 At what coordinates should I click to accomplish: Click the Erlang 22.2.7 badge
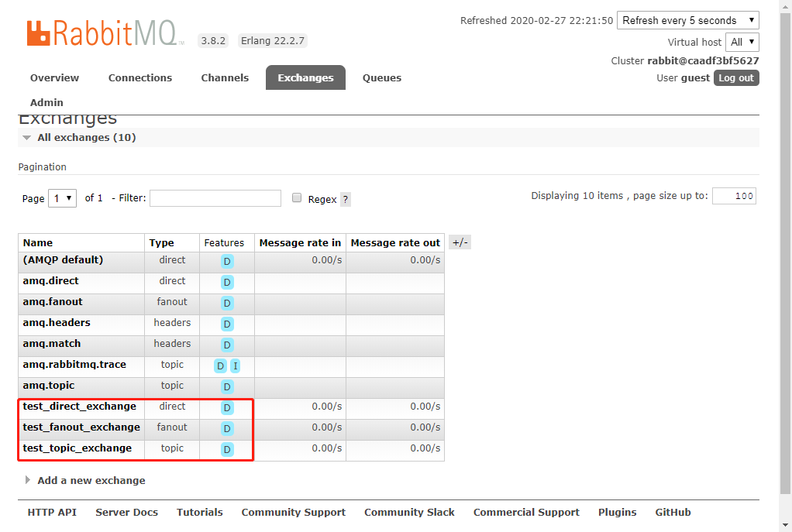(x=273, y=41)
